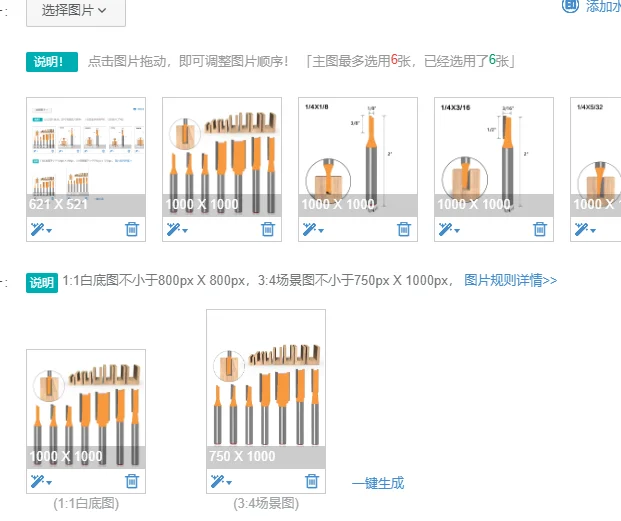Click the (3:4场景图) caption
The width and height of the screenshot is (621, 521).
pos(266,504)
